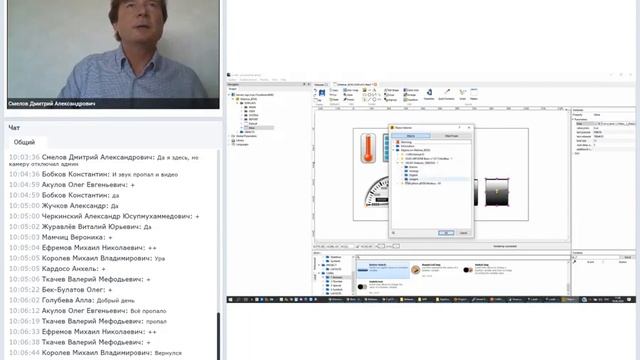The height and width of the screenshot is (360, 640).
Task: Click the Мамчиц Вероника chat message
Action: (60, 237)
